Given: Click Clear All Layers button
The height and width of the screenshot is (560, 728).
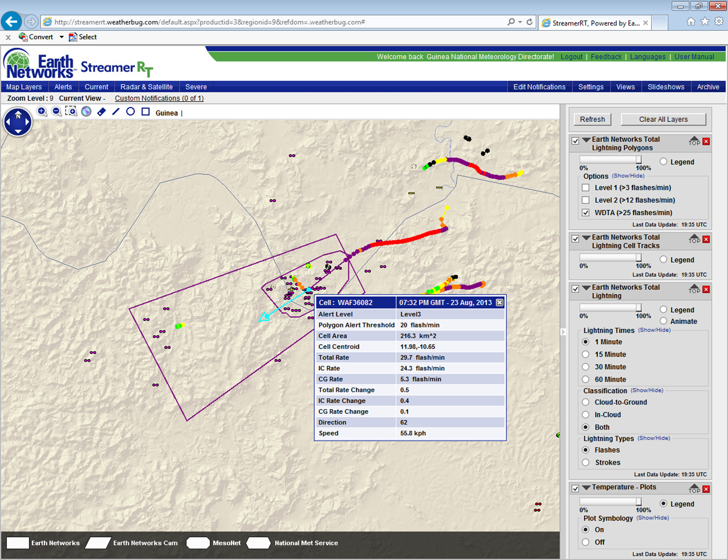Looking at the screenshot, I should [663, 119].
